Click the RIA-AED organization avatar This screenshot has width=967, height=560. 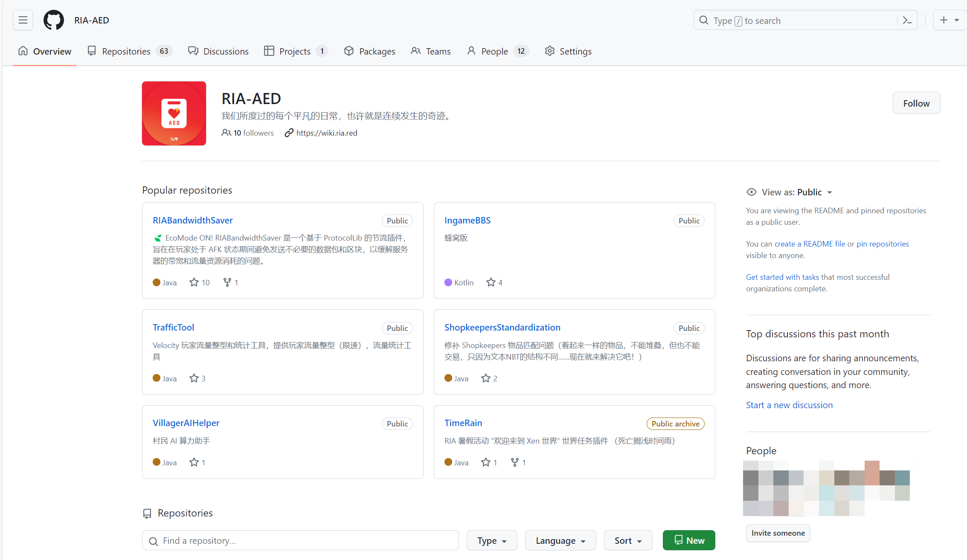(174, 113)
